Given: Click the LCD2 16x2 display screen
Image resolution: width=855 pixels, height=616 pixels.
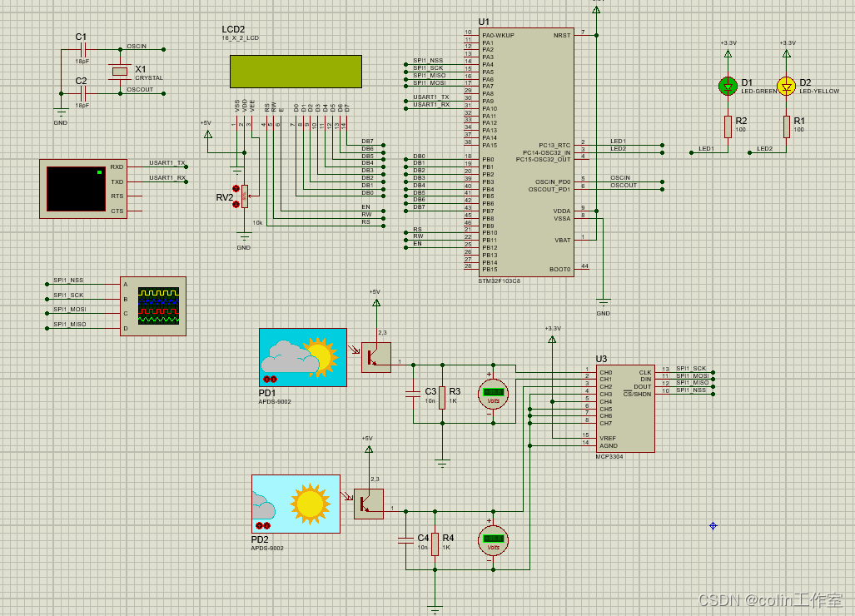Looking at the screenshot, I should 296,71.
